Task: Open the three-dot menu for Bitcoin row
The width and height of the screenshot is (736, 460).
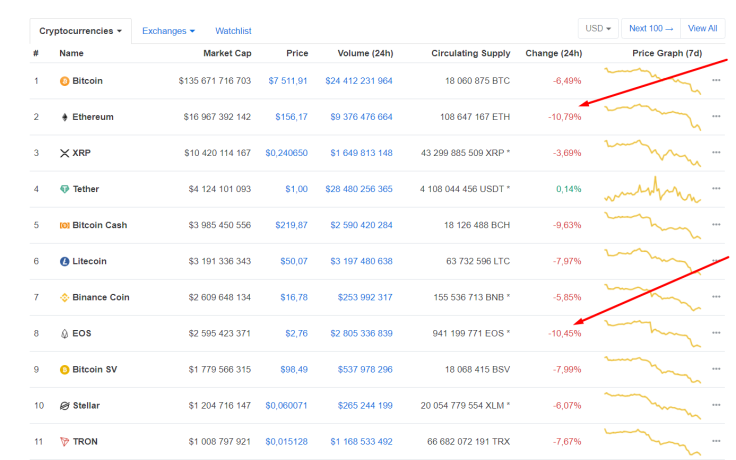Action: coord(716,80)
